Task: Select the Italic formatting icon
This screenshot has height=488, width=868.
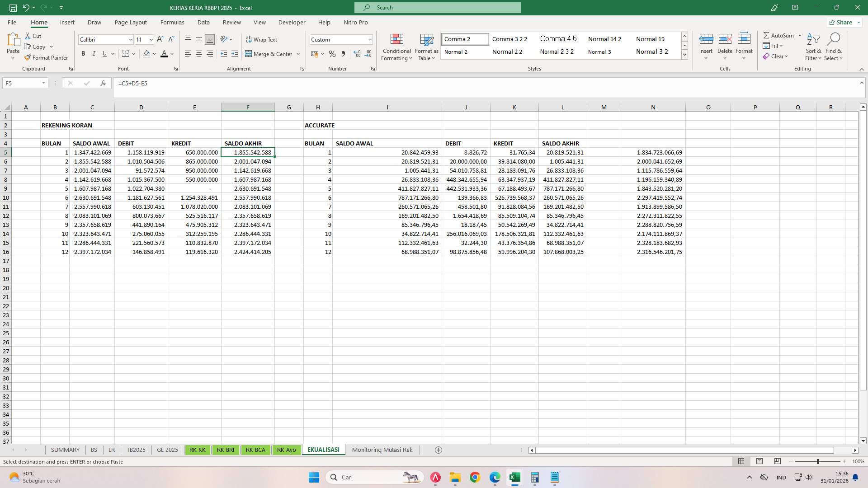Action: tap(94, 54)
